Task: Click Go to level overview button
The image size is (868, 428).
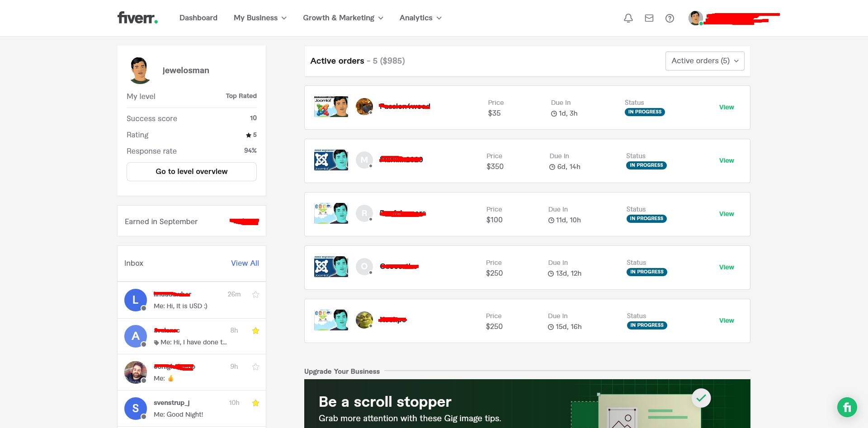Action: point(191,172)
